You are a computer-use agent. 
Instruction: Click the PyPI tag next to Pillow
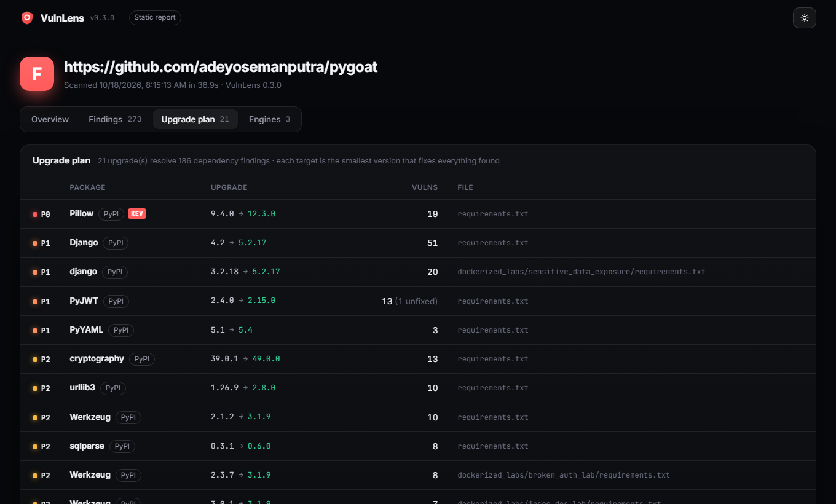click(x=111, y=214)
